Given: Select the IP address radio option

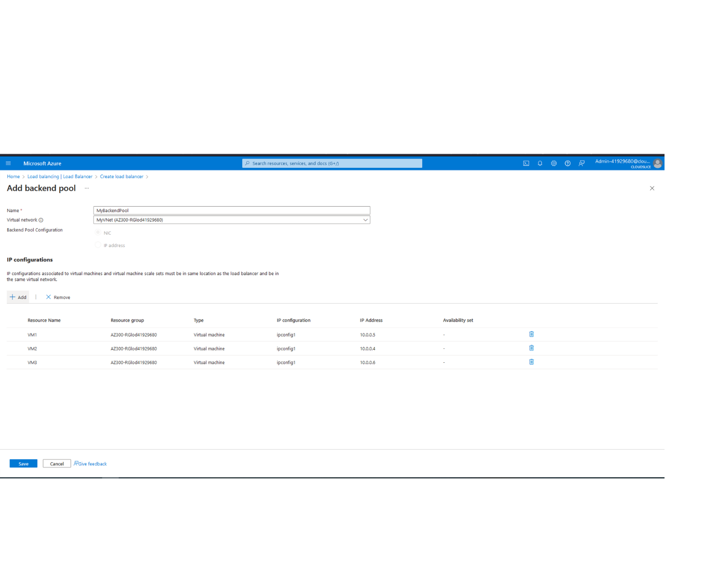Looking at the screenshot, I should [98, 245].
